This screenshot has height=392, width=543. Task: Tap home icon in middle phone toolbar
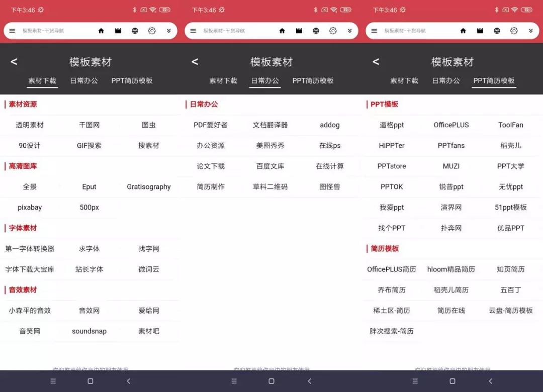pyautogui.click(x=282, y=31)
